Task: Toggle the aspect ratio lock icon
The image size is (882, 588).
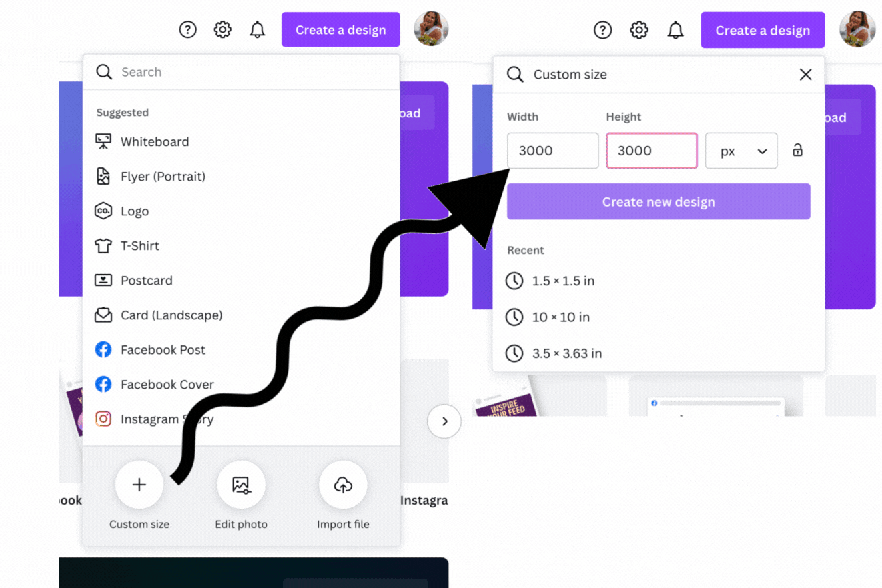Action: [797, 150]
